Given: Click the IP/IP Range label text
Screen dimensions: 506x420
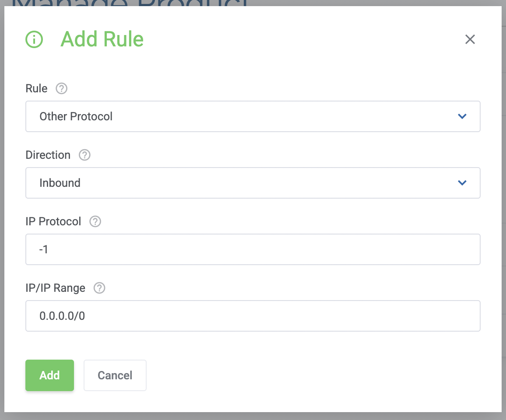Looking at the screenshot, I should click(x=56, y=288).
